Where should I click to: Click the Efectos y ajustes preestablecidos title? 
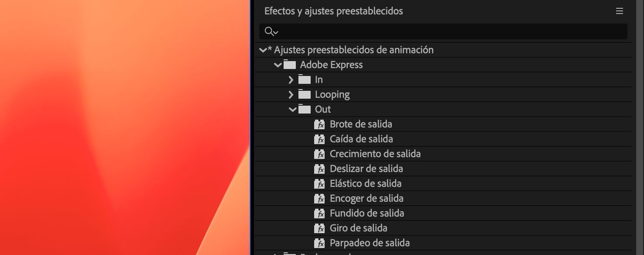click(333, 11)
